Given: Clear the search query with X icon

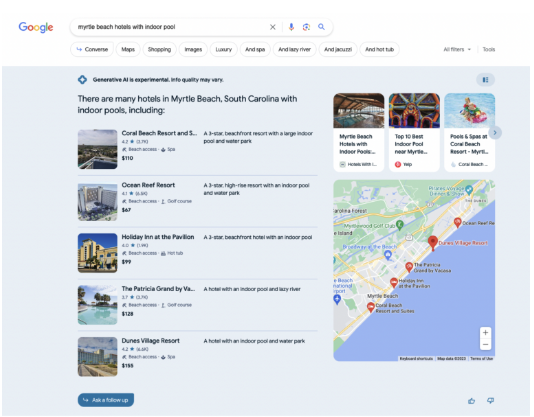Looking at the screenshot, I should coord(272,27).
